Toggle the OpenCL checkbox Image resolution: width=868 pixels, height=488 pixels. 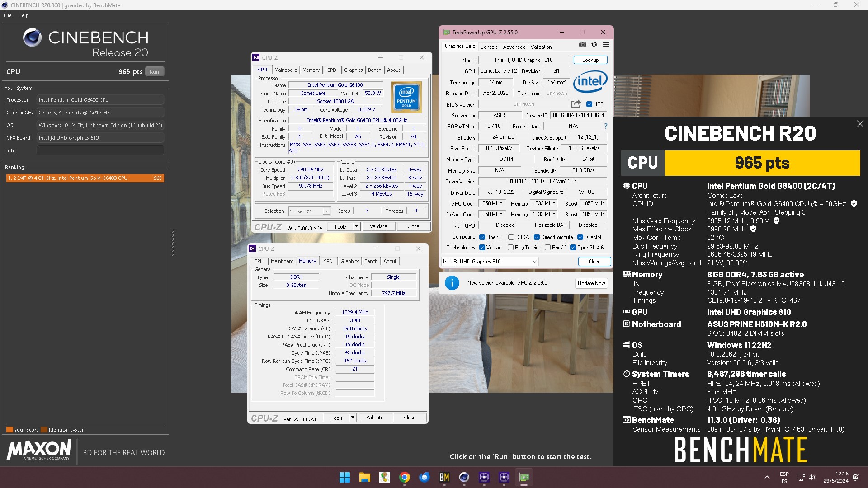(482, 237)
